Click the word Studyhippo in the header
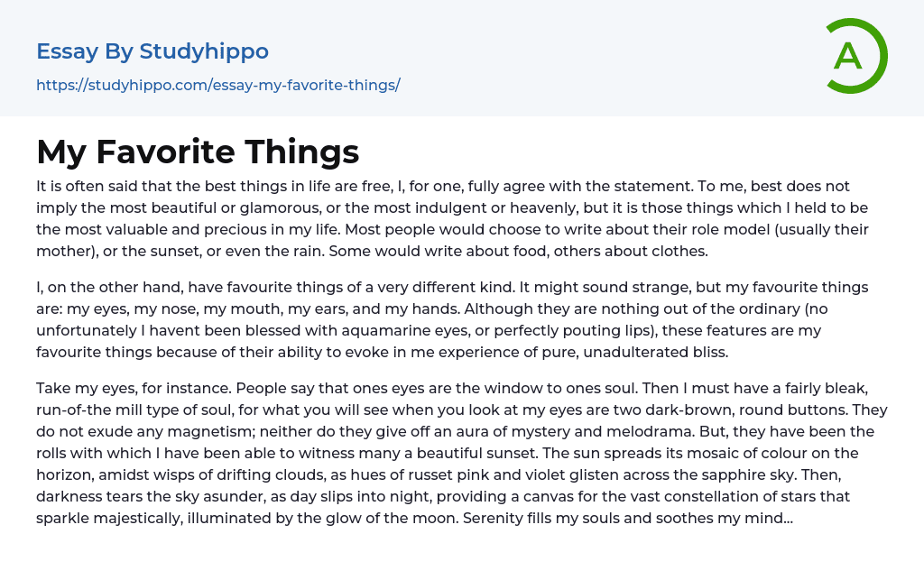 [204, 51]
